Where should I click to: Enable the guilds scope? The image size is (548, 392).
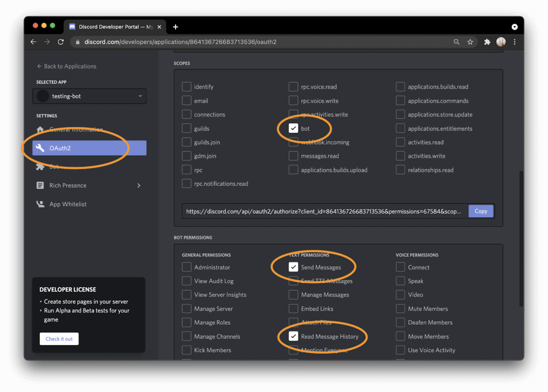click(x=187, y=128)
